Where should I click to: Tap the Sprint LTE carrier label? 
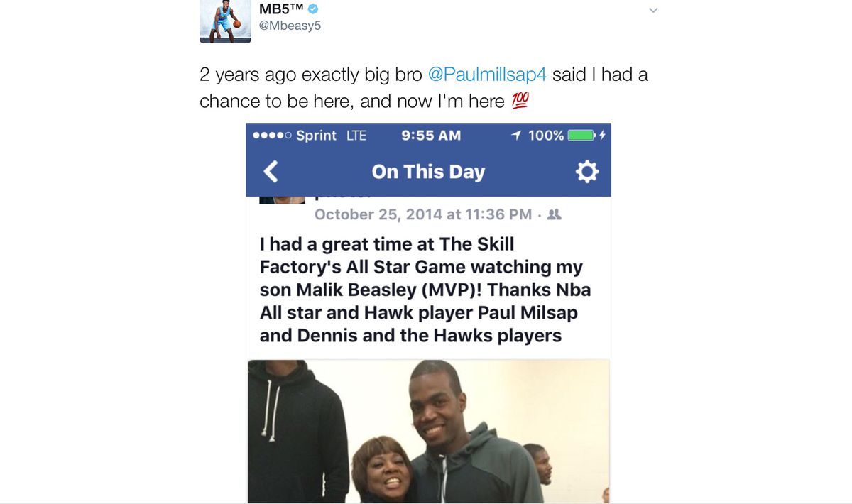click(332, 135)
